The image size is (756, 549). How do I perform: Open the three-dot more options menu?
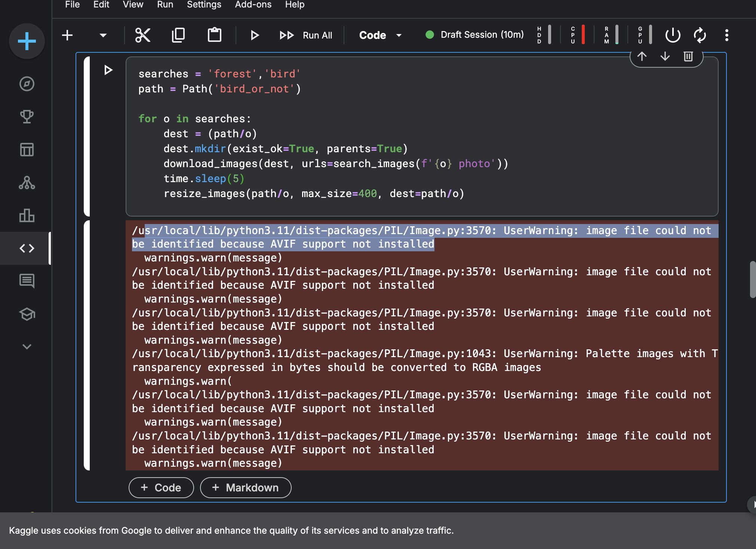726,35
